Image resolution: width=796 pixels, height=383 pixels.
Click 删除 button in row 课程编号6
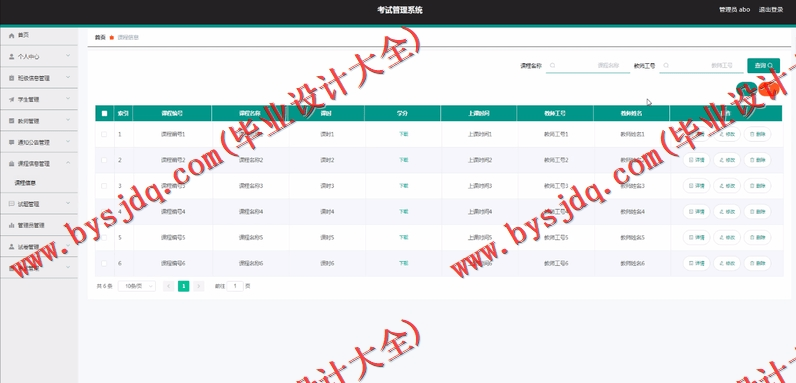(x=757, y=263)
